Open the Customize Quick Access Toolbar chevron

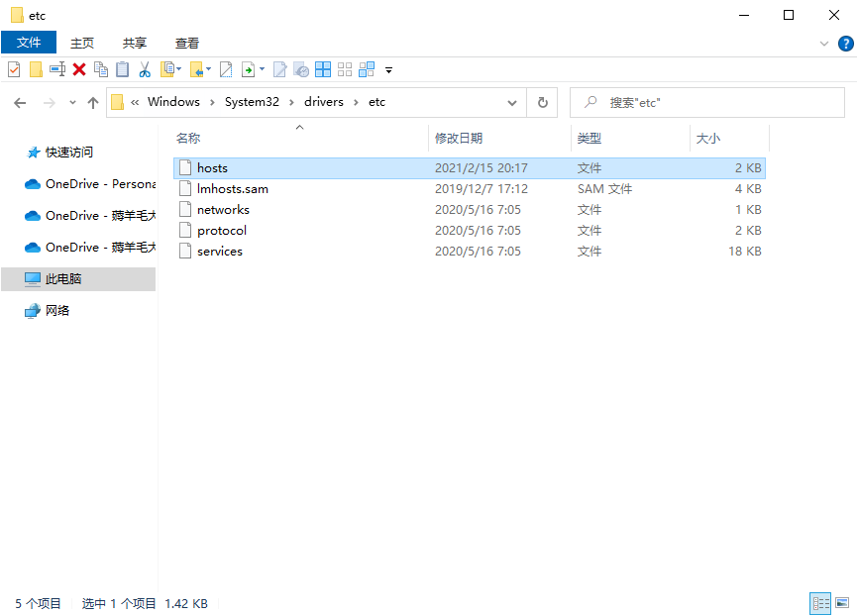coord(388,69)
